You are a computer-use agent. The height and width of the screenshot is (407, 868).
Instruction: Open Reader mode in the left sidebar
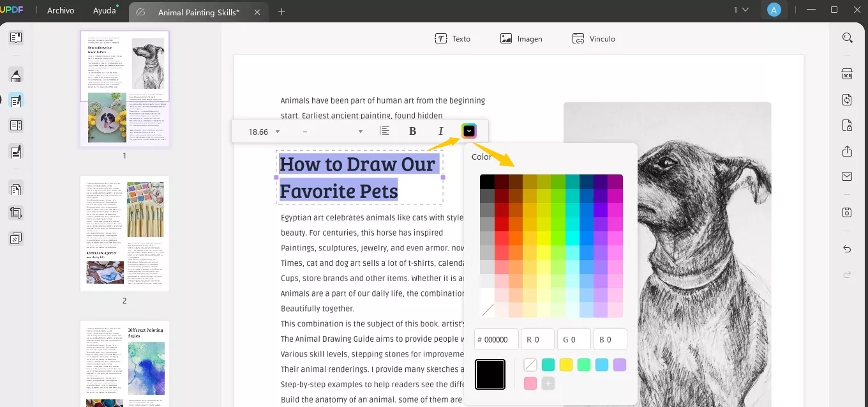click(x=16, y=38)
